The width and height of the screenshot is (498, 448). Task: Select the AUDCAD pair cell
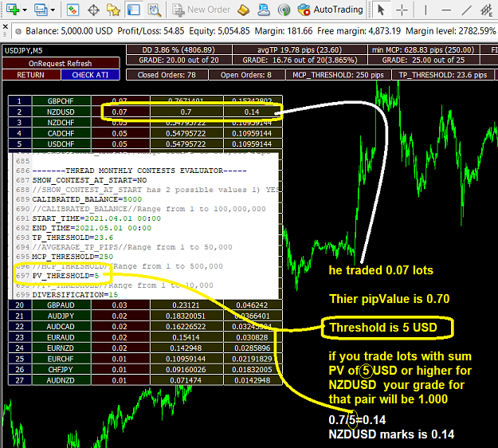pos(61,327)
